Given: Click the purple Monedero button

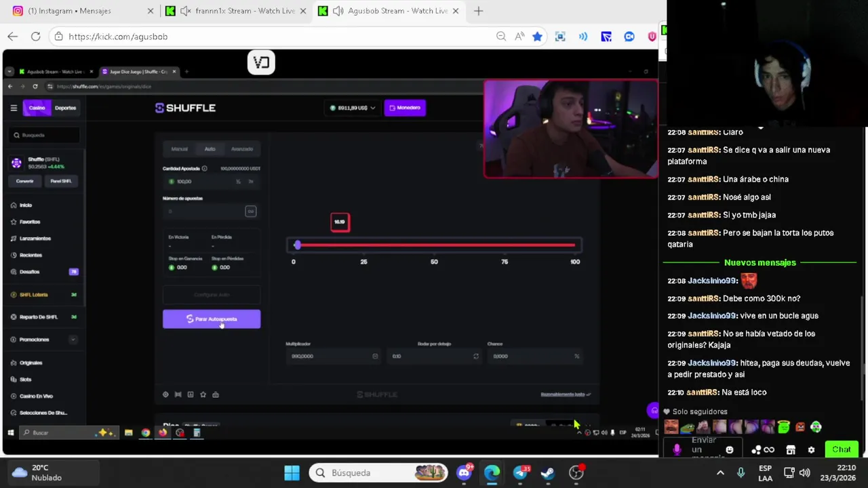Looking at the screenshot, I should (405, 108).
